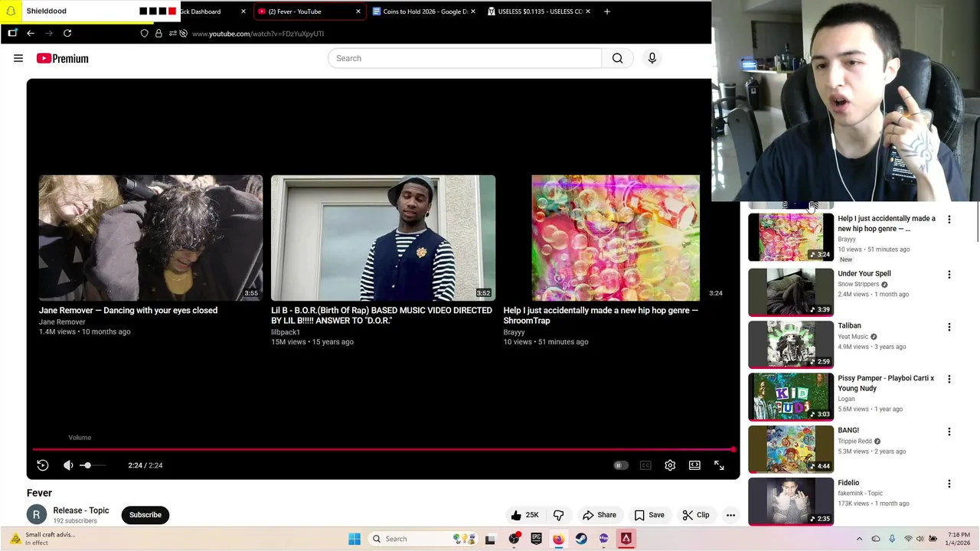Image resolution: width=980 pixels, height=551 pixels.
Task: Open Firefox from taskbar
Action: pos(559,539)
